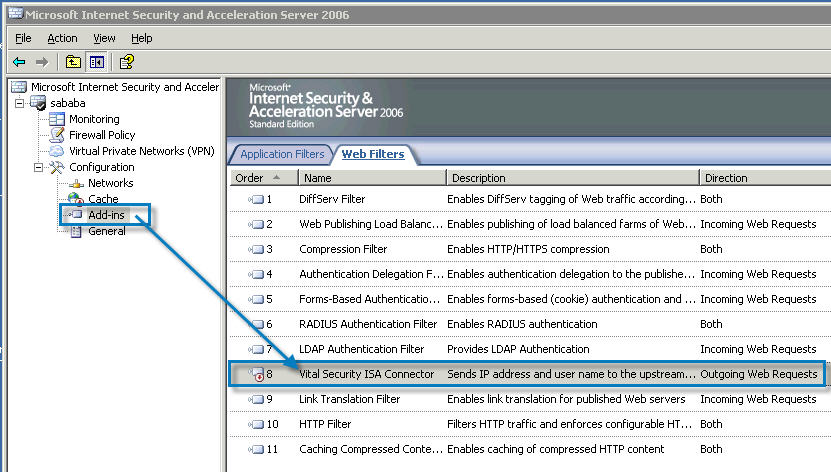
Task: Open the Action menu
Action: (62, 38)
